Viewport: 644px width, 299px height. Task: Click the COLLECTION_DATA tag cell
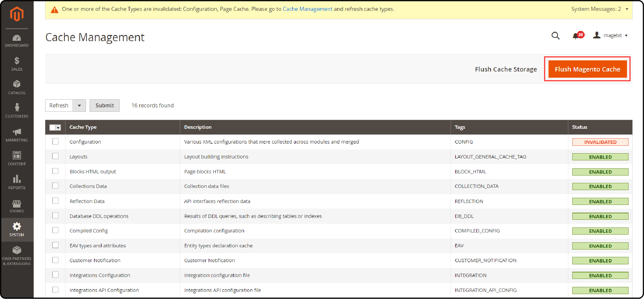click(x=477, y=186)
